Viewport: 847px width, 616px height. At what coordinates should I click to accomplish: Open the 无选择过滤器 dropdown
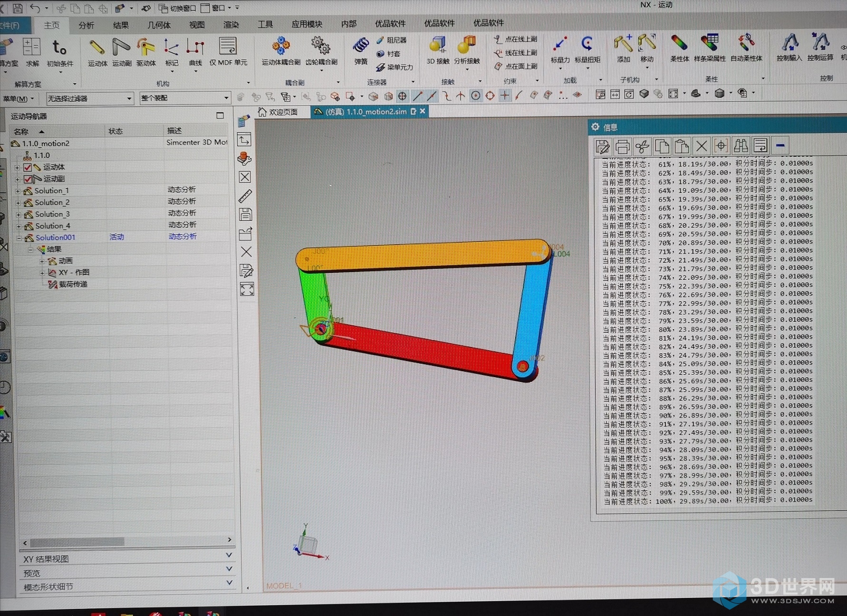(x=90, y=98)
